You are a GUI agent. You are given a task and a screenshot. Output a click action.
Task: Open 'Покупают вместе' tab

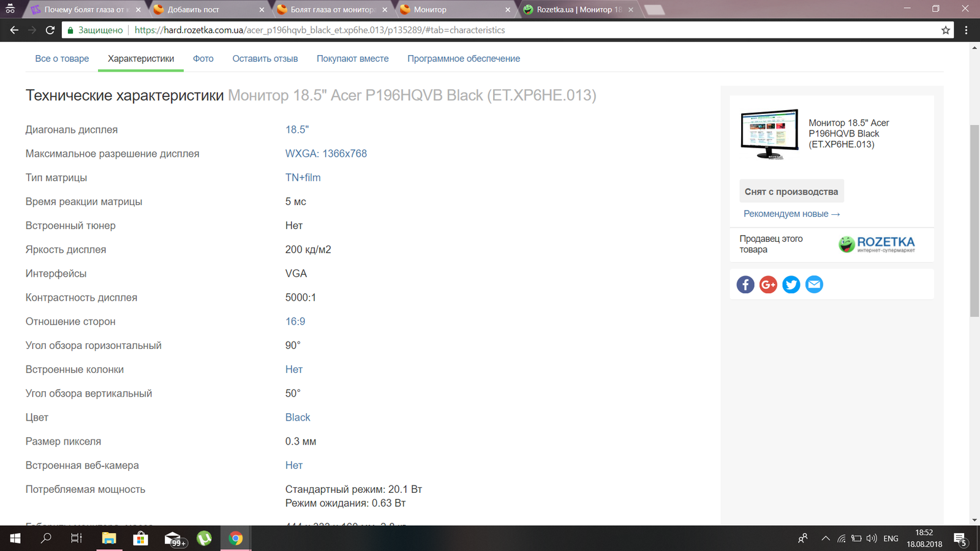tap(353, 59)
